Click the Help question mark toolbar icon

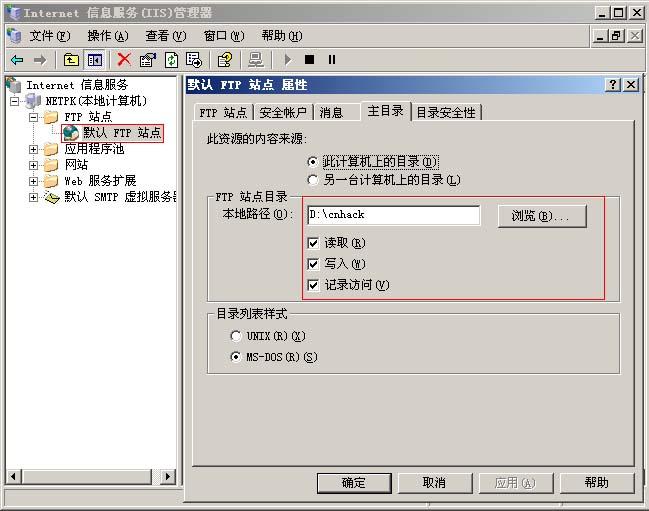[x=225, y=60]
